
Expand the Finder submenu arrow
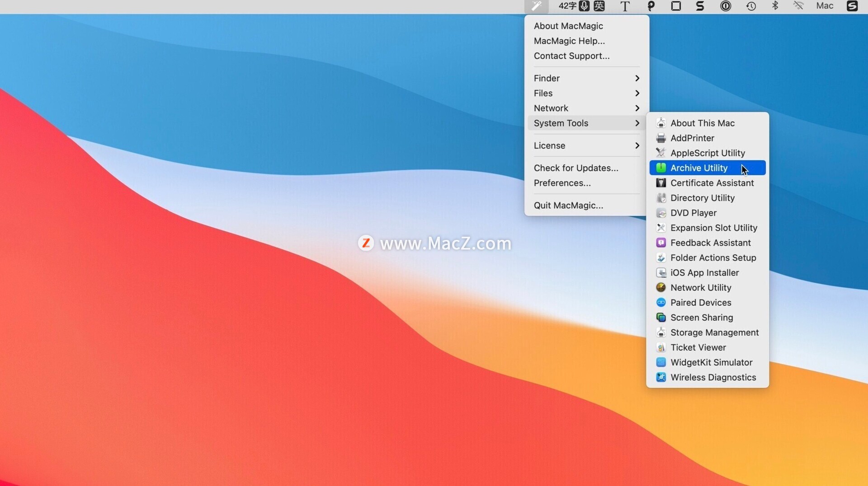(x=637, y=79)
